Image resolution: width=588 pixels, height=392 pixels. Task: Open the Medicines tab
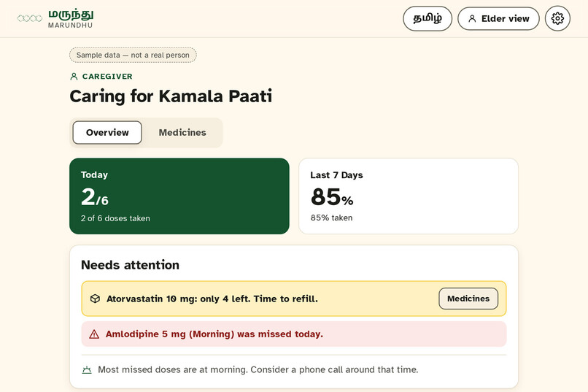[182, 132]
